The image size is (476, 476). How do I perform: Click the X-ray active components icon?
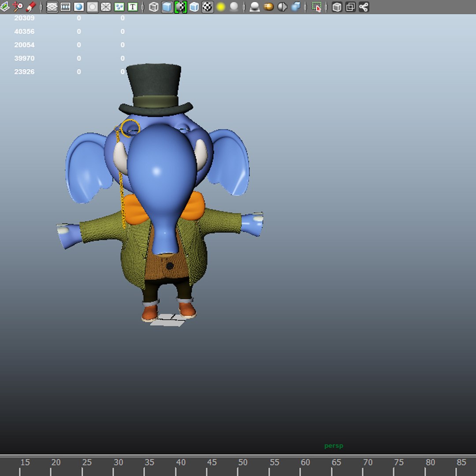click(x=351, y=7)
